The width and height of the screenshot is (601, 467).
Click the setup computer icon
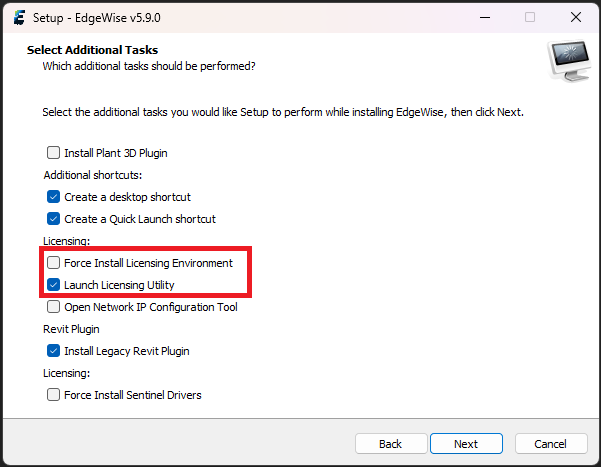click(x=568, y=62)
